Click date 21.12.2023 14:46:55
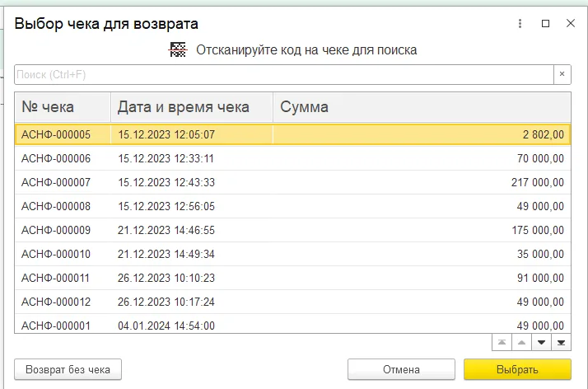The width and height of the screenshot is (588, 389). [166, 230]
